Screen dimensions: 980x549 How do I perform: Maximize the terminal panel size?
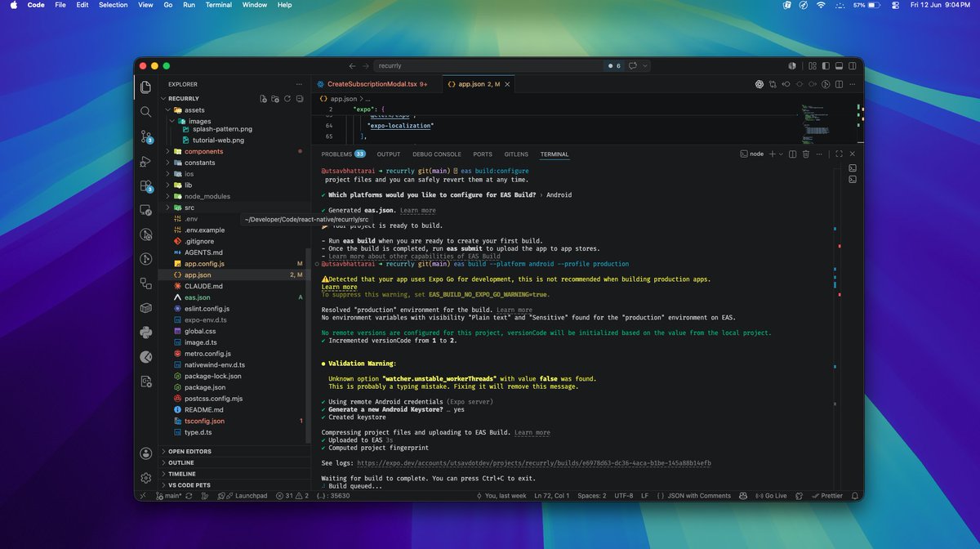pos(839,154)
